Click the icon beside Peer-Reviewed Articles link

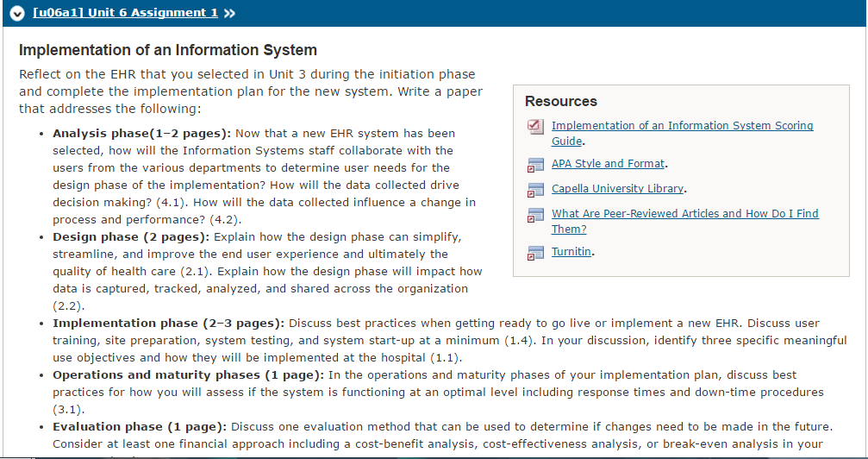[535, 215]
